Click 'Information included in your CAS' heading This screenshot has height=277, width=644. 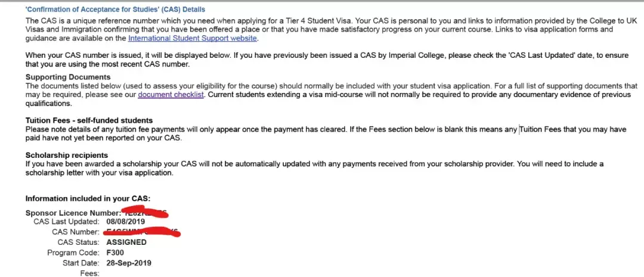point(88,198)
